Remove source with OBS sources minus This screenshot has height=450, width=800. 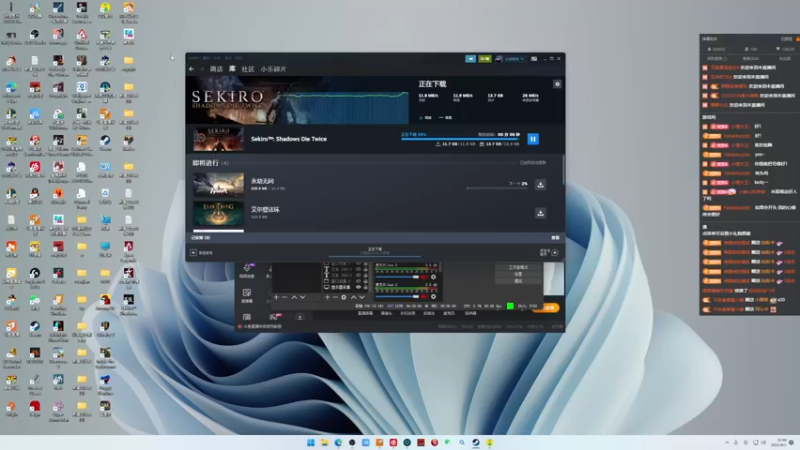pos(335,297)
